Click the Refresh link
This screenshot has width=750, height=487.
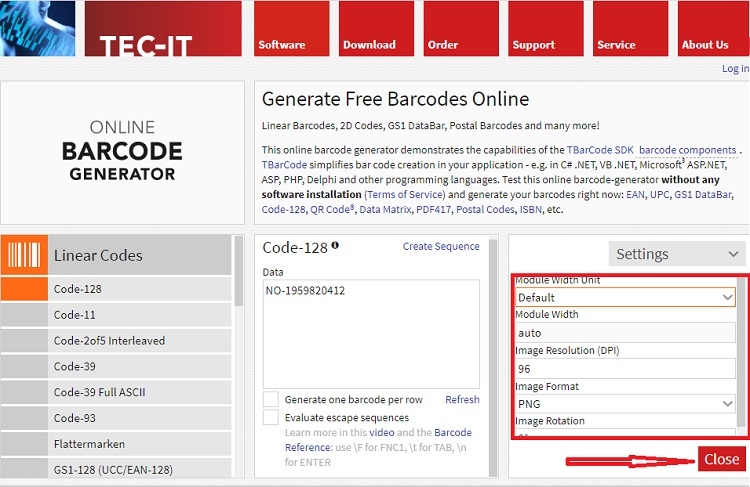(x=462, y=399)
